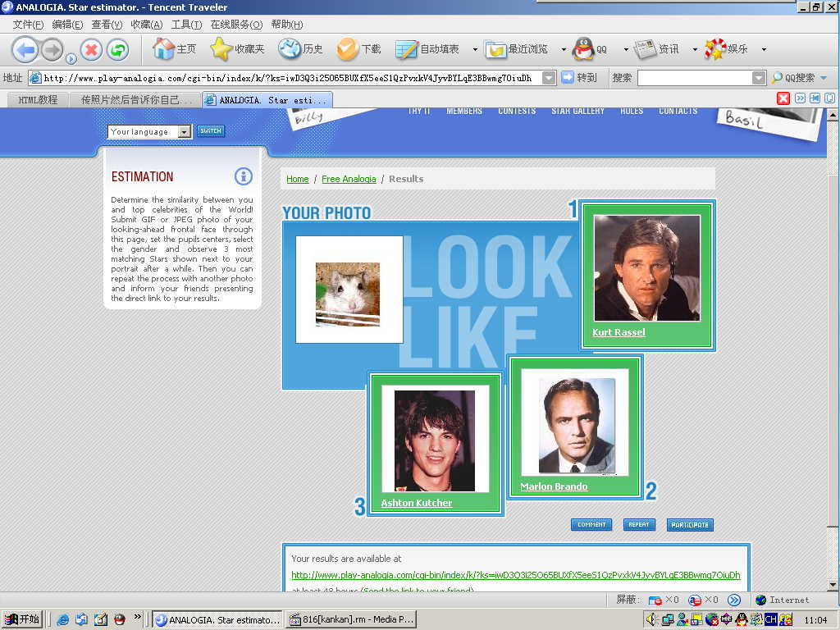This screenshot has height=630, width=840.
Task: Close current tab with red X icon
Action: (x=783, y=98)
